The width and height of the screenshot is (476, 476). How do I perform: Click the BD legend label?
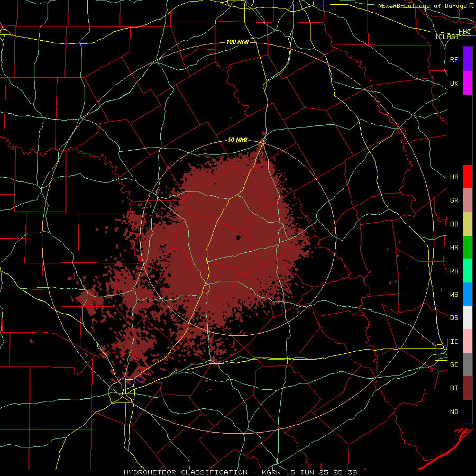point(454,224)
